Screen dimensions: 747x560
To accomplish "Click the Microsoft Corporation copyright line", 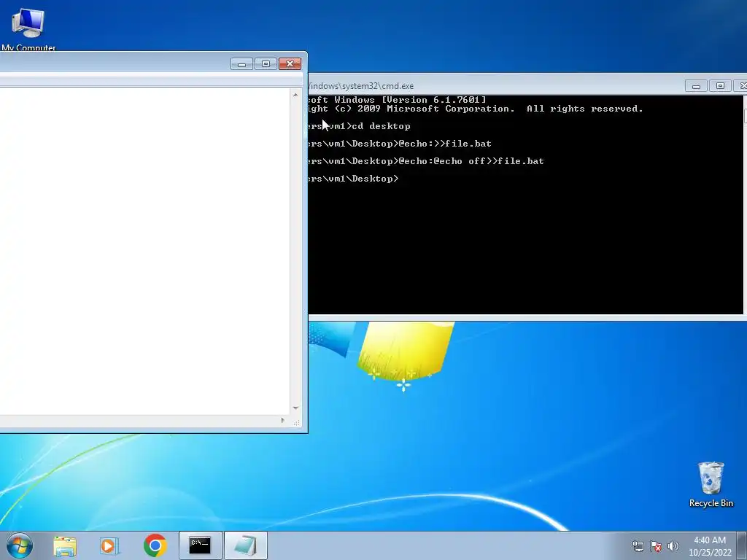I will pos(476,109).
